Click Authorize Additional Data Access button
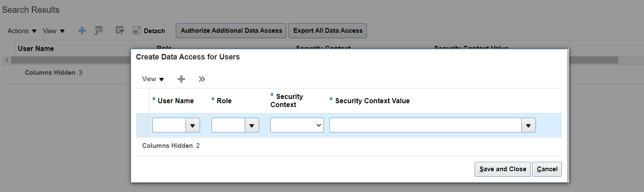Viewport: 644px width, 192px height. (231, 31)
